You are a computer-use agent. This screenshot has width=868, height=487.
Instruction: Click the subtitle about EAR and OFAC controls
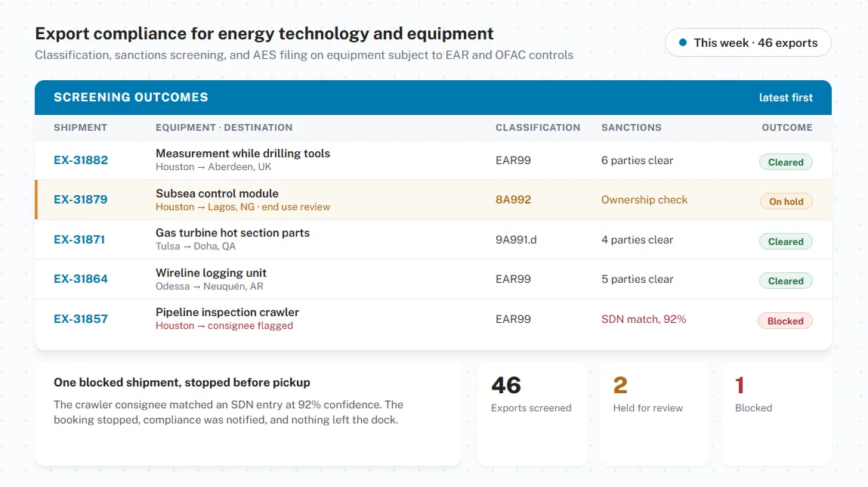tap(304, 55)
